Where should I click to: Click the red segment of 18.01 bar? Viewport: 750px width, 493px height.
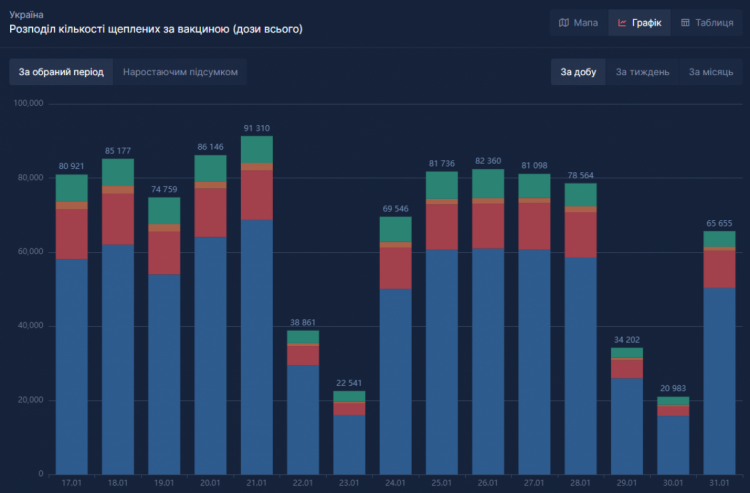coord(118,218)
